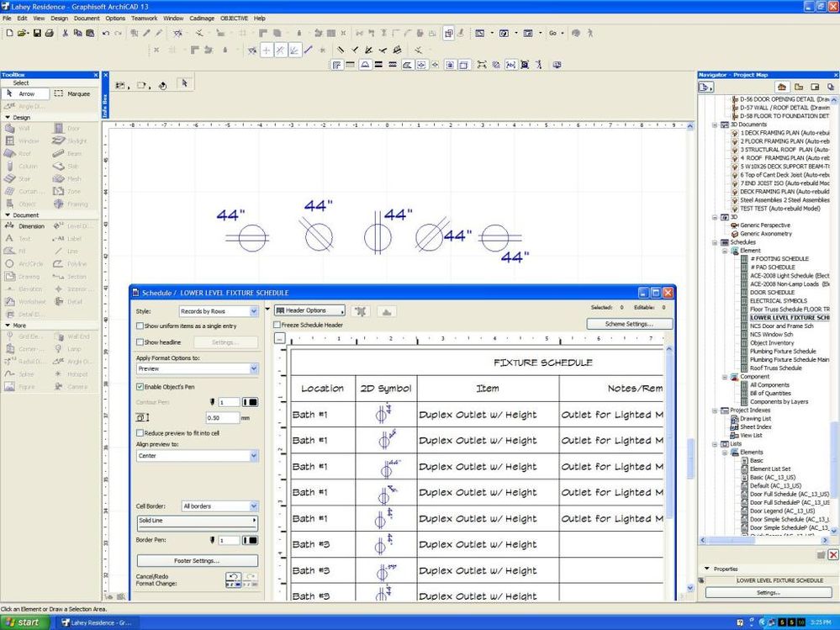Click the Open file icon in toolbar
This screenshot has height=630, width=840.
(x=23, y=34)
